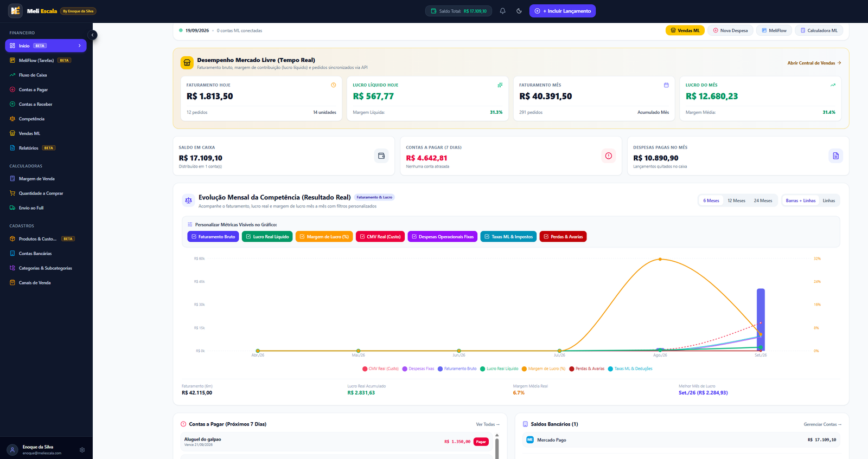
Task: Toggle dark mode moon icon
Action: coord(519,11)
